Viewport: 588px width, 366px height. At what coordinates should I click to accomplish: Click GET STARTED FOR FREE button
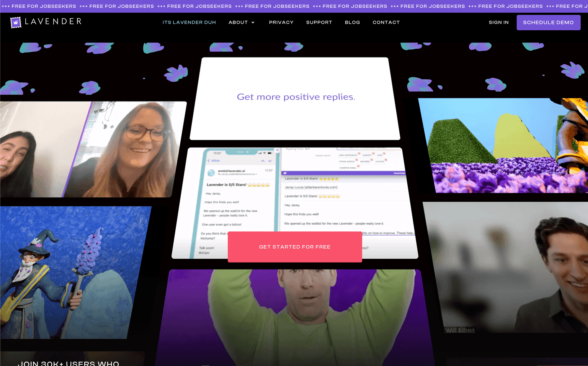coord(295,247)
